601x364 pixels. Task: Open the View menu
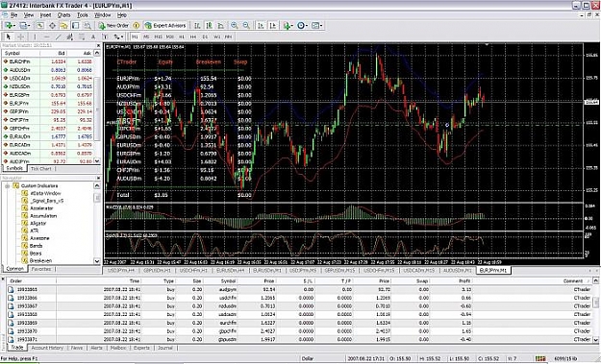pos(29,15)
